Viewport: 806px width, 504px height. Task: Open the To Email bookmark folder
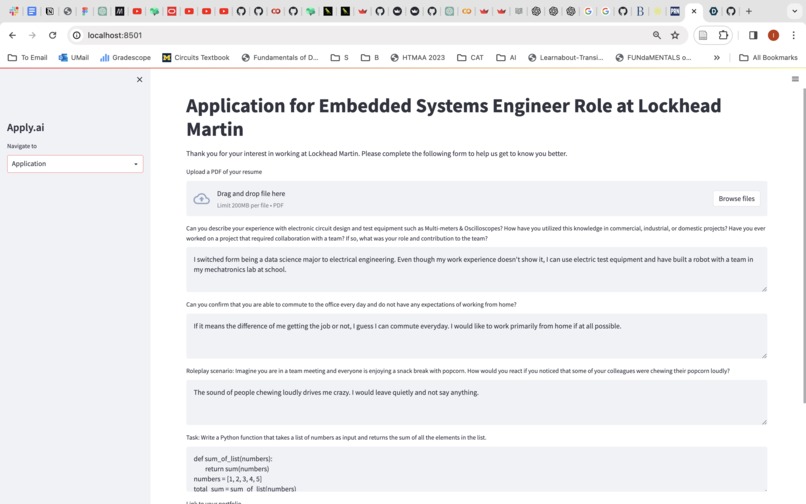click(x=27, y=58)
